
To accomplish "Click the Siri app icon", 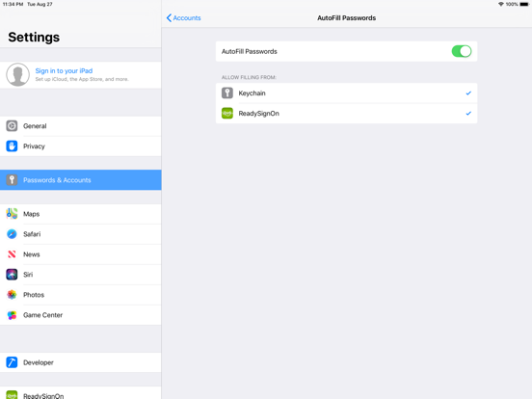I will (12, 275).
